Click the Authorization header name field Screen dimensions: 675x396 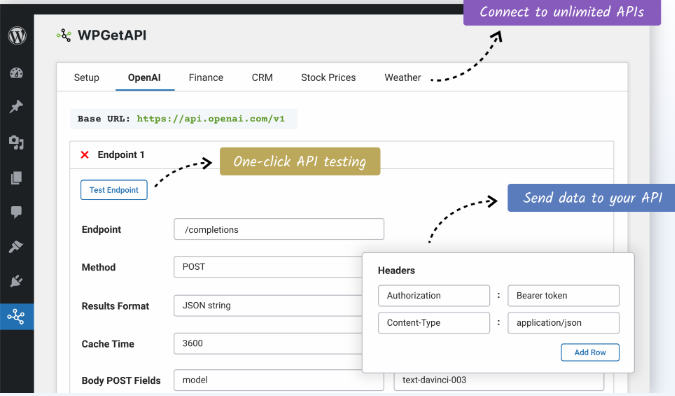point(434,296)
